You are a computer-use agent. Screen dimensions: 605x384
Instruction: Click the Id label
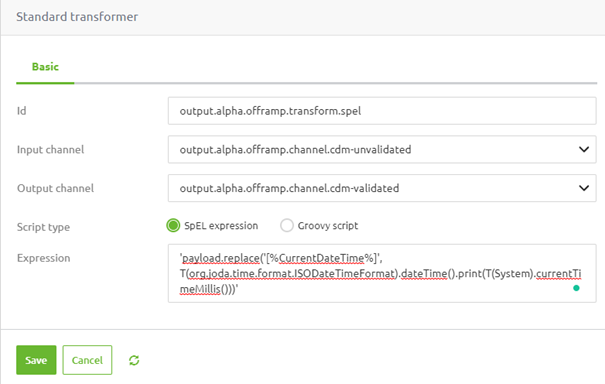(22, 111)
